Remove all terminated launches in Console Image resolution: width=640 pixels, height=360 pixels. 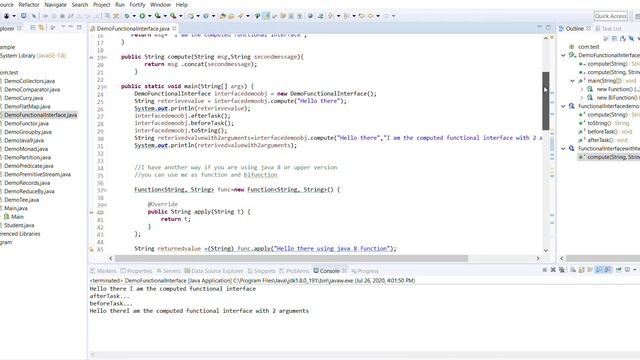point(562,270)
